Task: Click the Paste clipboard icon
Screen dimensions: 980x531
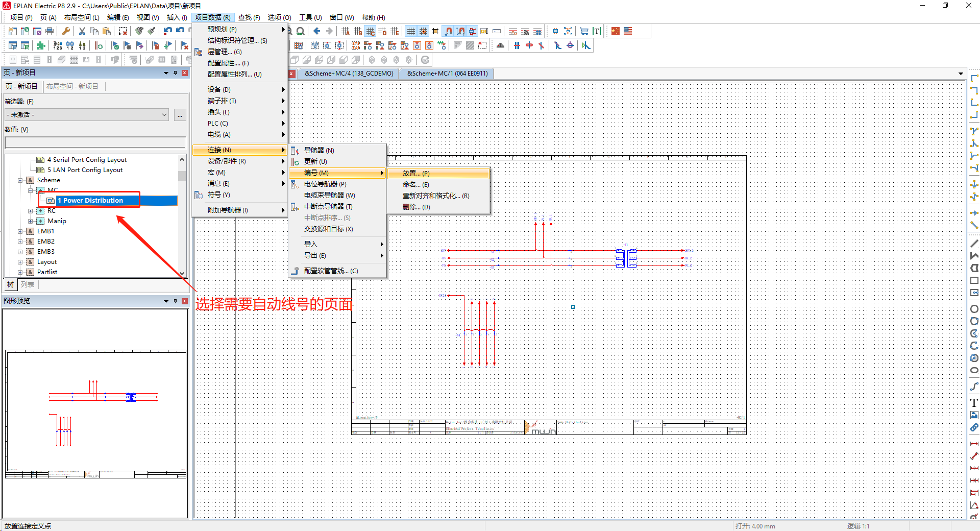Action: (107, 31)
